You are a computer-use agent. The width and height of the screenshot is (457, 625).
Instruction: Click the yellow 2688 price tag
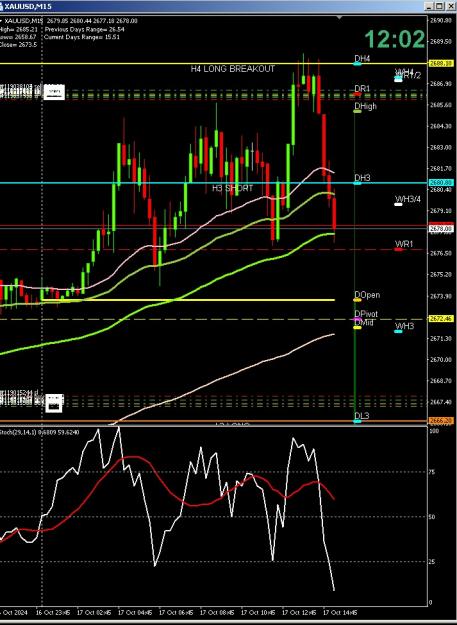pos(441,64)
